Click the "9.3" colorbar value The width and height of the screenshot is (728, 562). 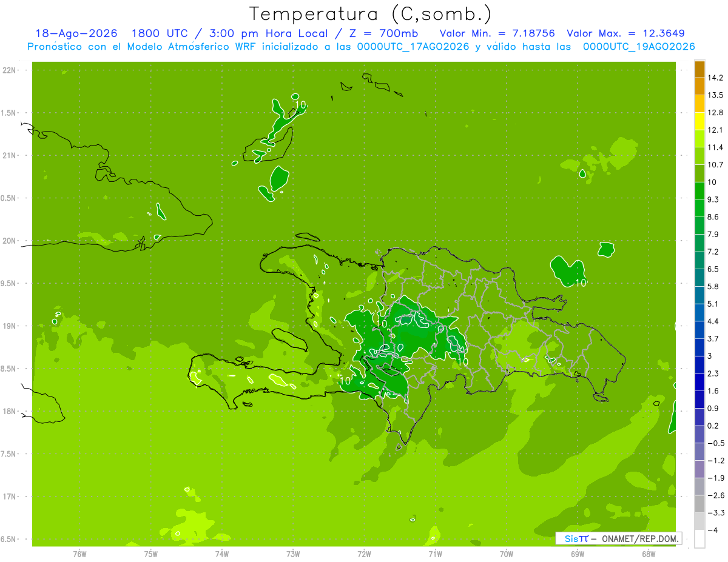tap(713, 199)
